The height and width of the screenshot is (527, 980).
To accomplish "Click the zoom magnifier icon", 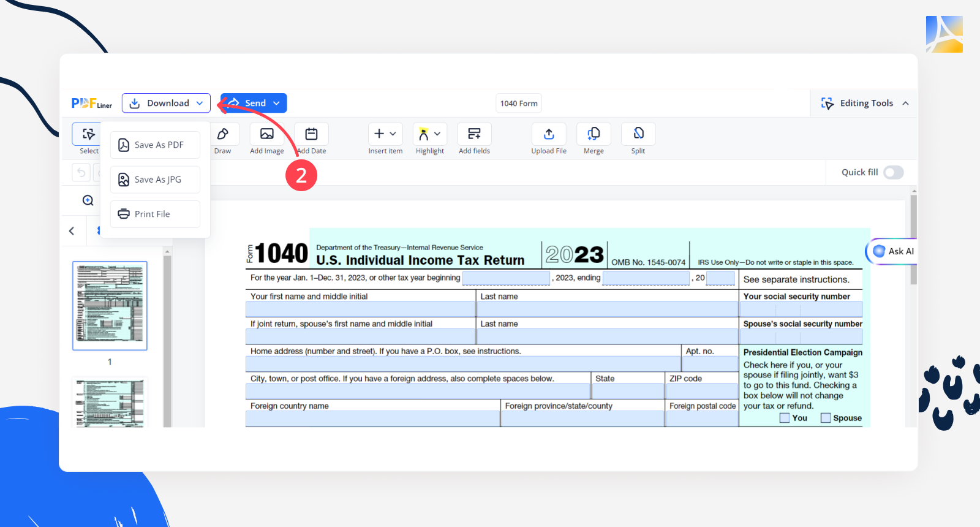I will coord(88,200).
